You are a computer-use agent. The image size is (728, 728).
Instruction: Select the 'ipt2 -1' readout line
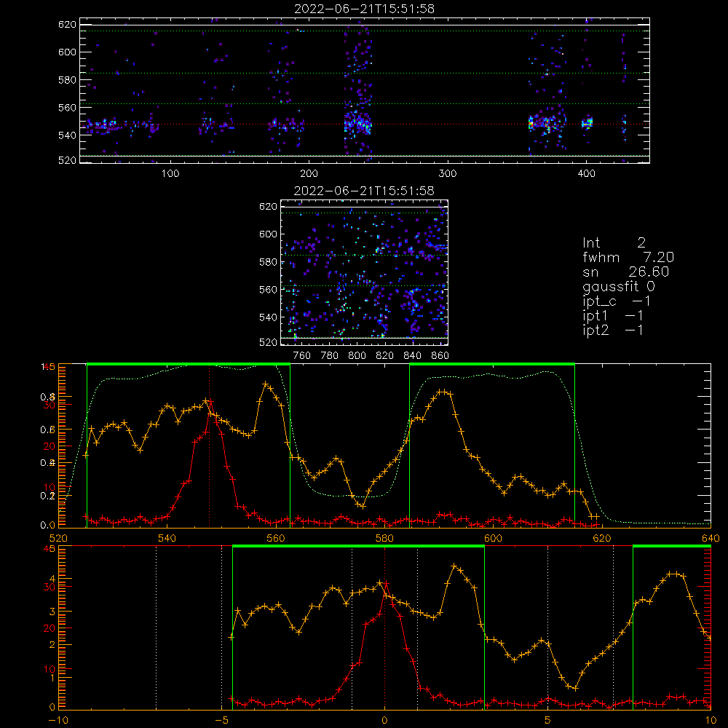(613, 330)
